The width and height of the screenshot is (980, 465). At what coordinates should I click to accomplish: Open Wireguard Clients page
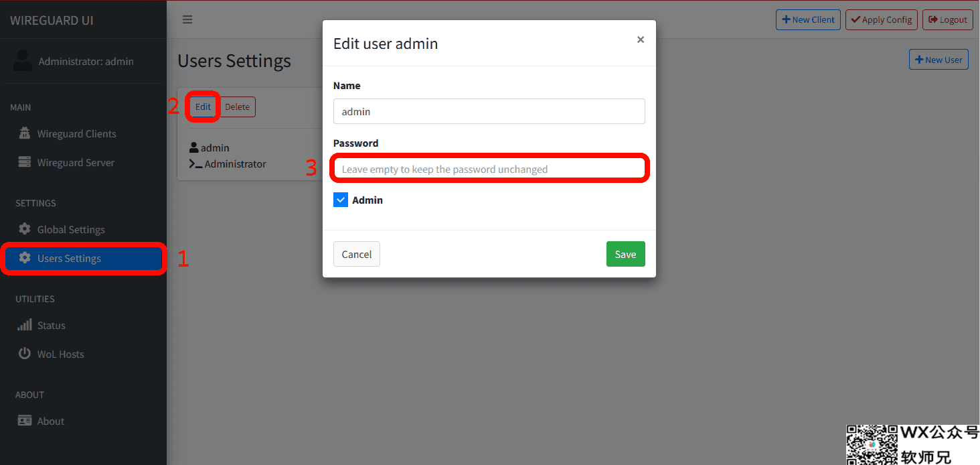tap(83, 133)
